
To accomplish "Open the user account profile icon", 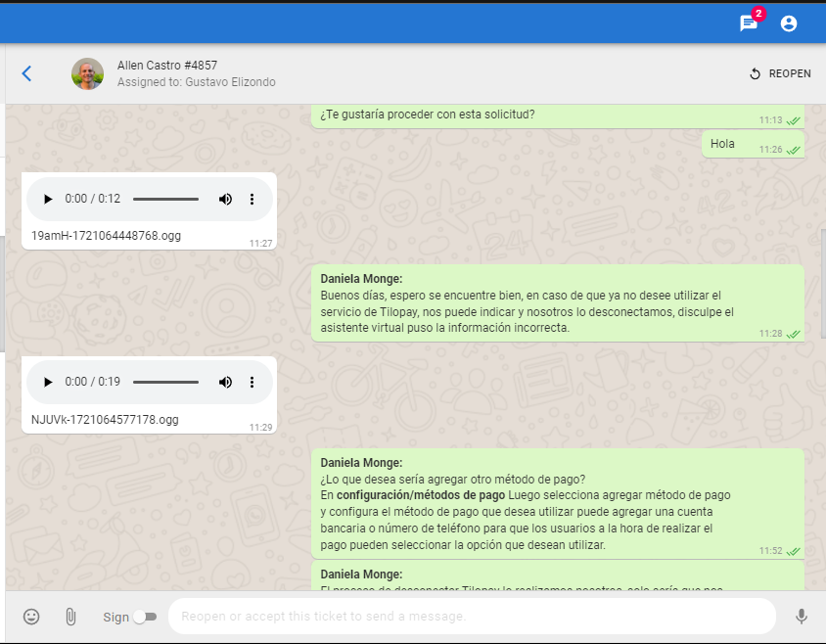I will 789,23.
